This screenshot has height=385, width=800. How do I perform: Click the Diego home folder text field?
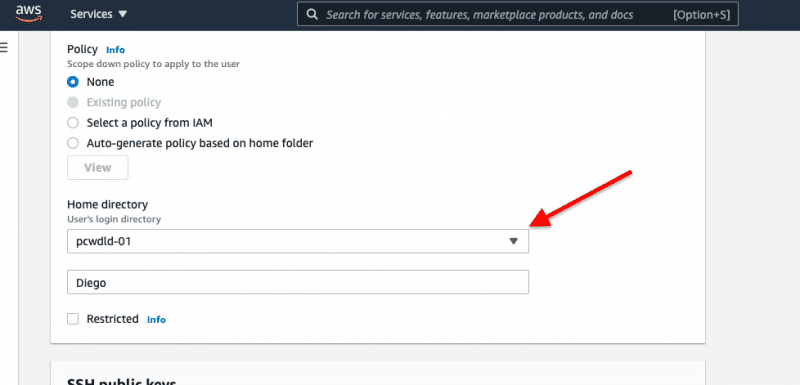tap(298, 282)
